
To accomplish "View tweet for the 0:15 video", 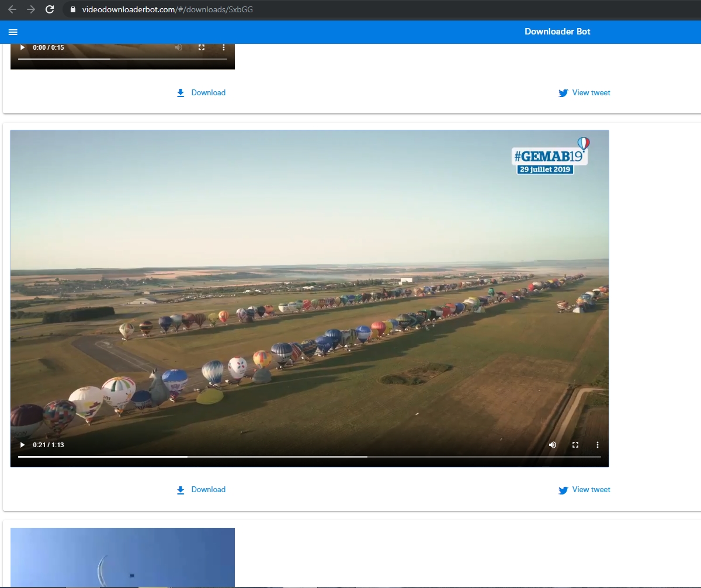I will pyautogui.click(x=584, y=92).
